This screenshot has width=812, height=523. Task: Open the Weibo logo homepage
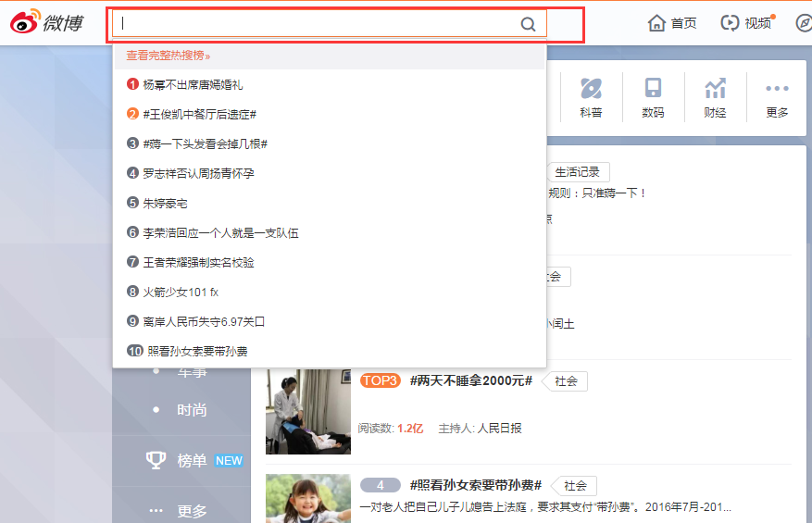click(46, 22)
